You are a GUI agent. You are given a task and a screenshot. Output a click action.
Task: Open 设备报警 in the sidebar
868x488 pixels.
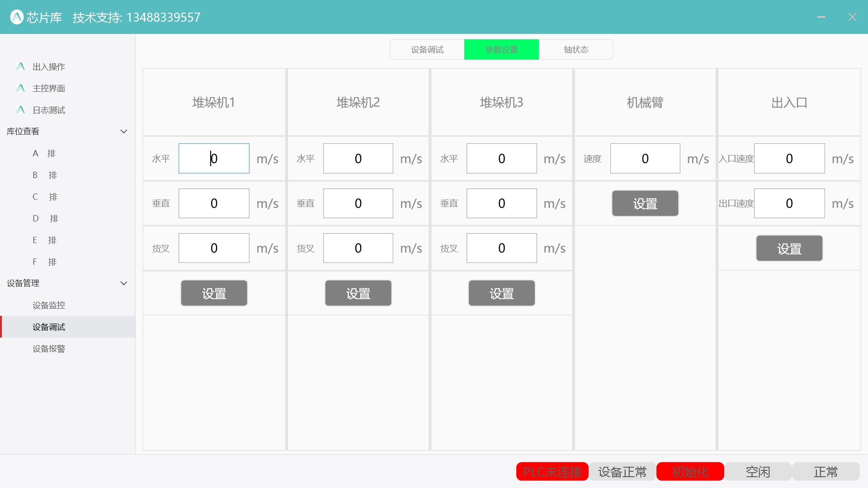(x=49, y=349)
